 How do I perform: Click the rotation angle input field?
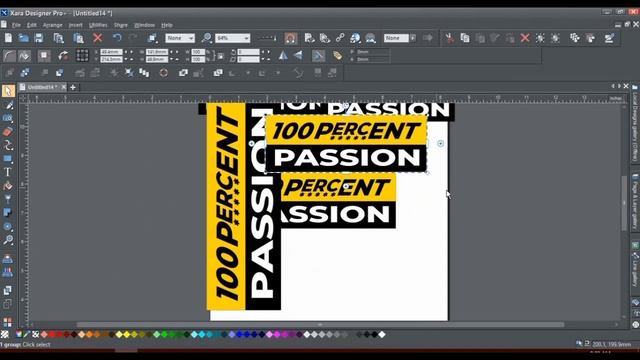(248, 52)
